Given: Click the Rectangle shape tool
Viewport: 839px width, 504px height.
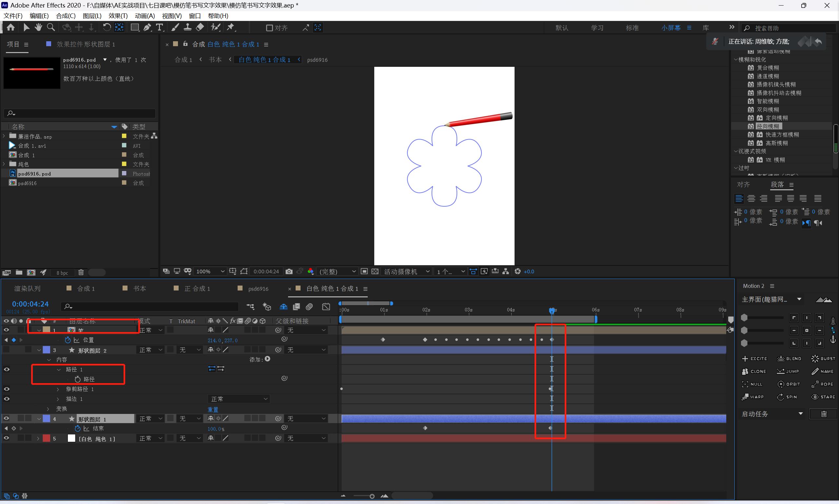Looking at the screenshot, I should coord(135,28).
